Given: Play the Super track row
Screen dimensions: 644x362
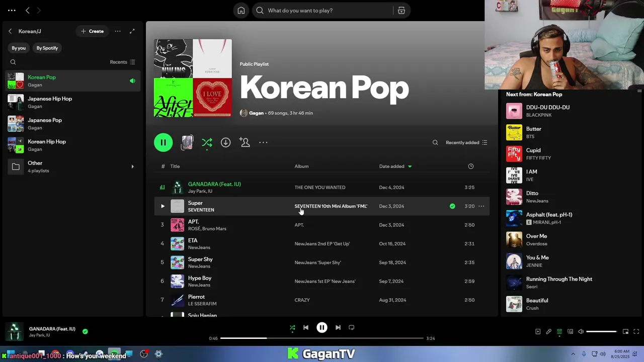Looking at the screenshot, I should [x=163, y=206].
